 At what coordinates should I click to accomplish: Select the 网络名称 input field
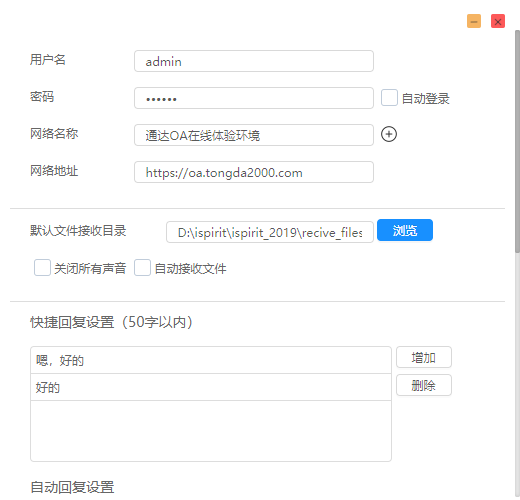pyautogui.click(x=254, y=135)
